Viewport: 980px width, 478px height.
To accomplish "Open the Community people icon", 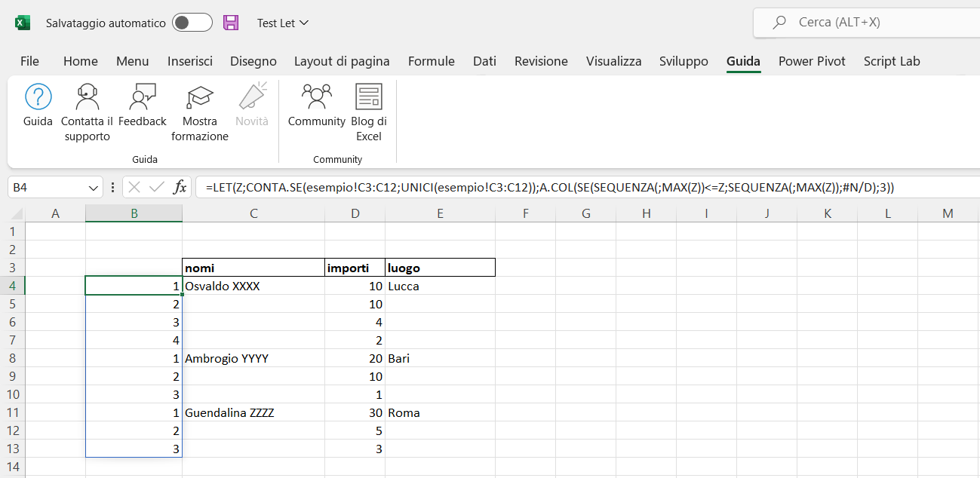I will point(316,97).
